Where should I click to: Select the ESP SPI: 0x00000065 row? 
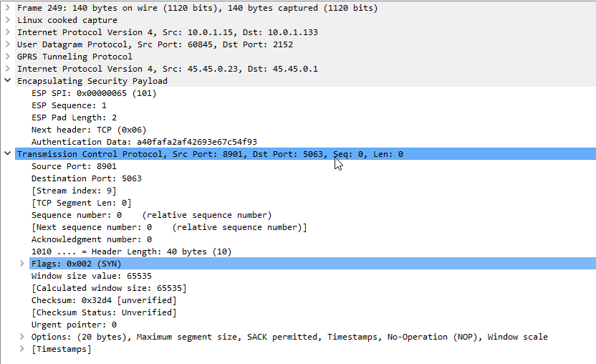(x=306, y=93)
